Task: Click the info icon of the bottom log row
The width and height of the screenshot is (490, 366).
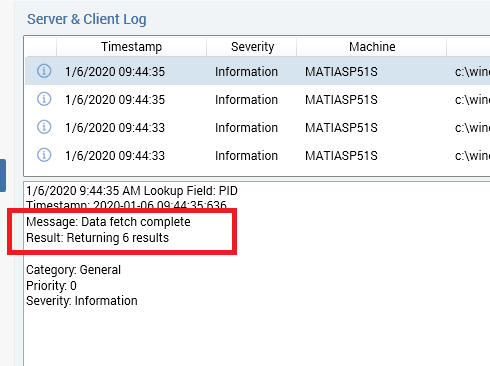Action: 44,155
